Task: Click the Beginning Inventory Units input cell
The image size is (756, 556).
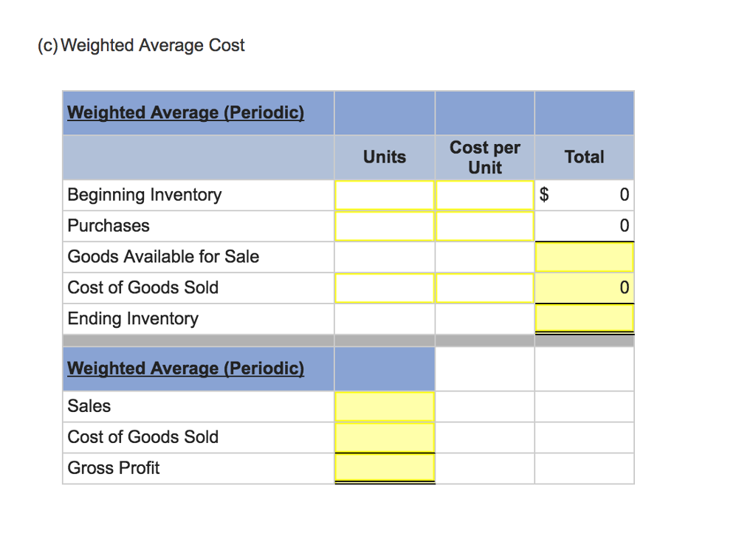Action: [x=384, y=194]
